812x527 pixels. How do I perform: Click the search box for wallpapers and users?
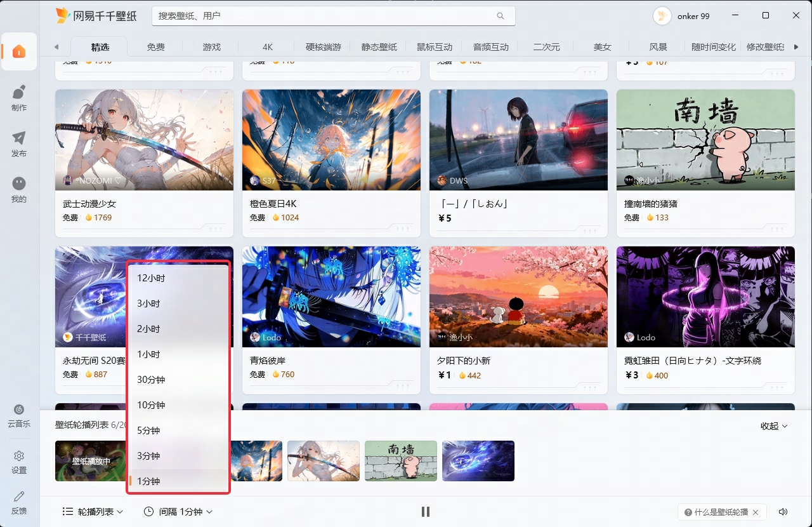[x=333, y=16]
